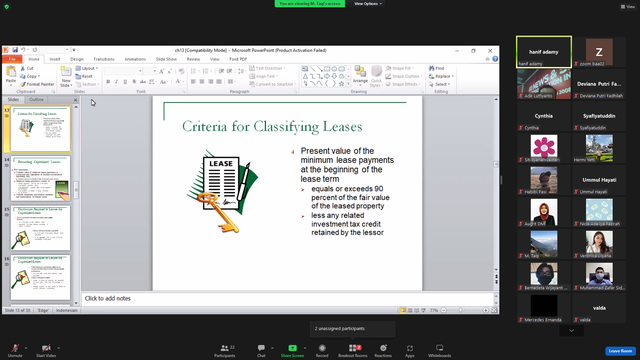
Task: Select the oval shape in shapes gallery
Action: (334, 69)
